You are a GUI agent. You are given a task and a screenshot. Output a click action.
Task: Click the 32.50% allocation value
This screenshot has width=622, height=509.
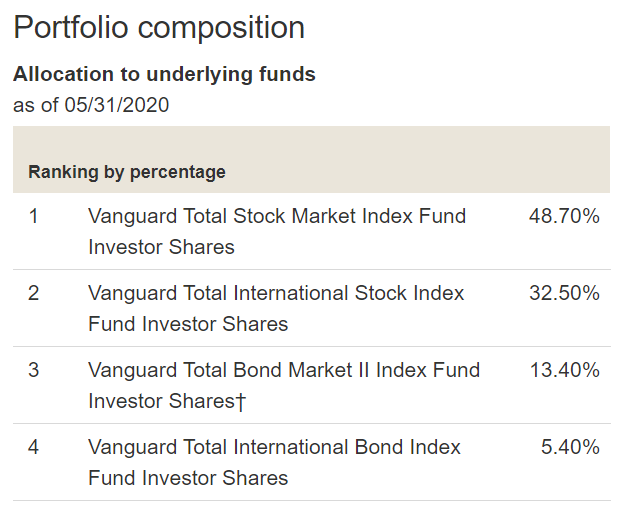coord(564,293)
